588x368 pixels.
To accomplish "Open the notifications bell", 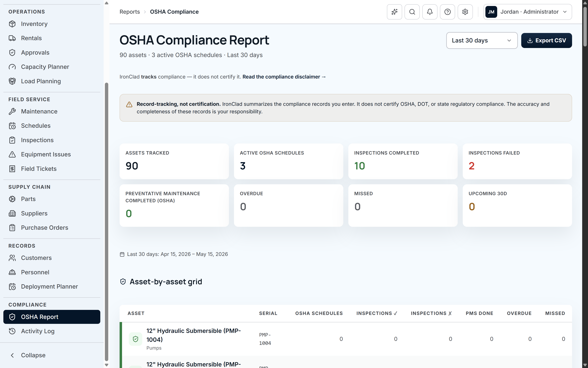I will click(x=430, y=12).
